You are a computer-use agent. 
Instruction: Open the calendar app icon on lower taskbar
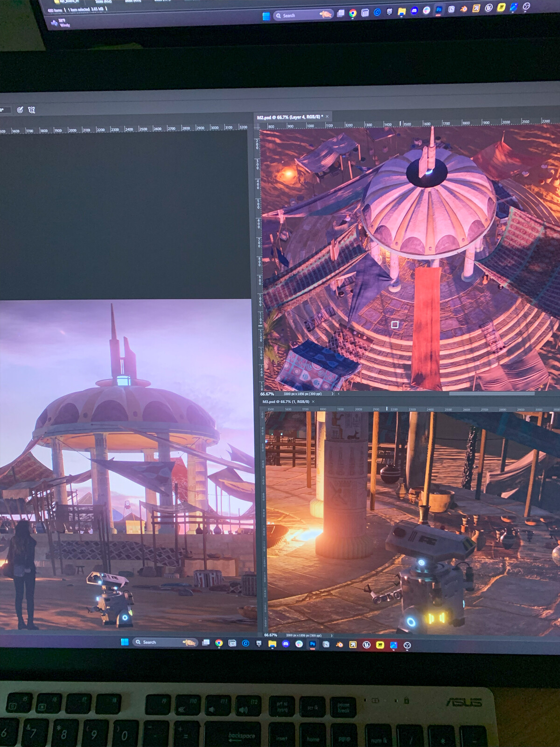(x=232, y=643)
